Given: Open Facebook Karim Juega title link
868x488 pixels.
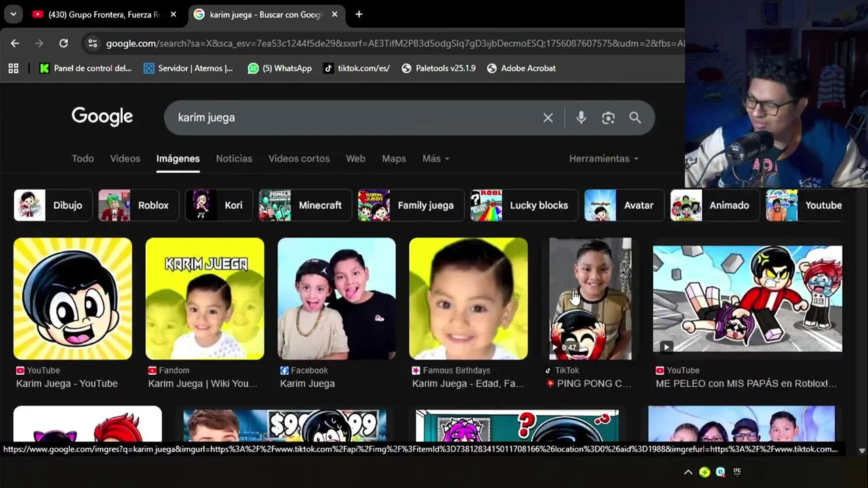Looking at the screenshot, I should [307, 384].
